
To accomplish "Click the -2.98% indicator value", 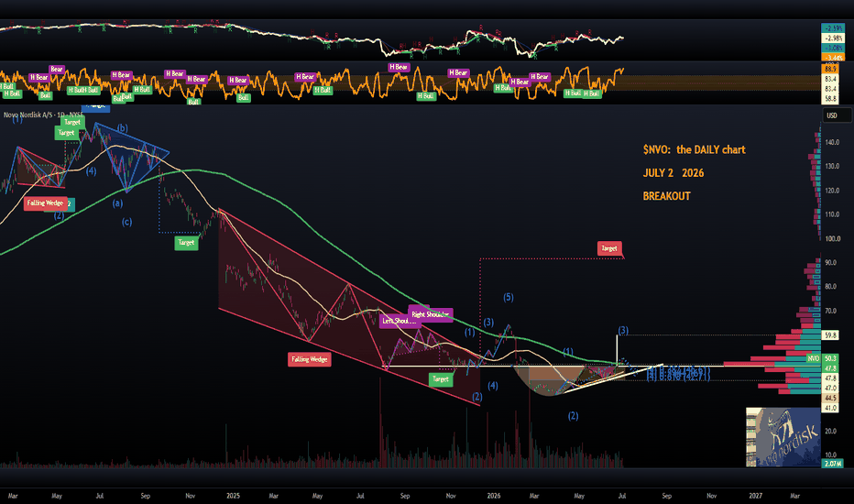I will [833, 38].
